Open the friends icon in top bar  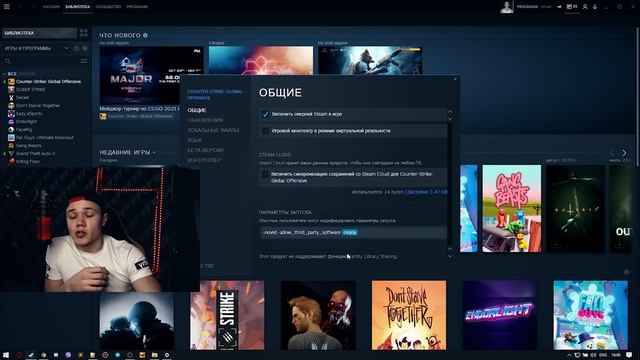point(585,7)
